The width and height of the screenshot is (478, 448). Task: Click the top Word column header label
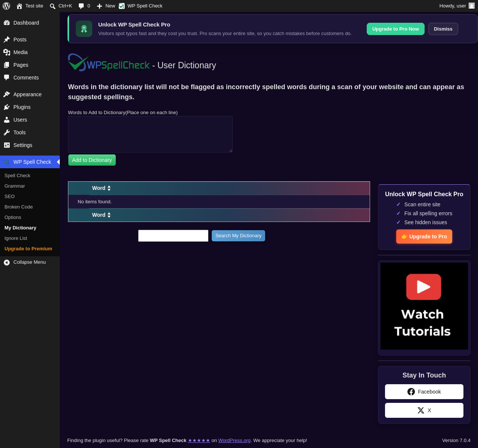99,188
